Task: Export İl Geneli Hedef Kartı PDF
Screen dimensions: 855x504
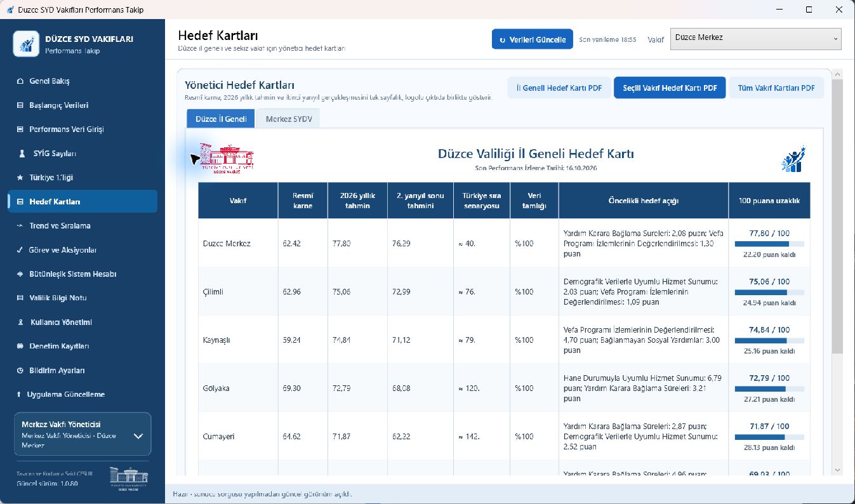Action: (559, 88)
